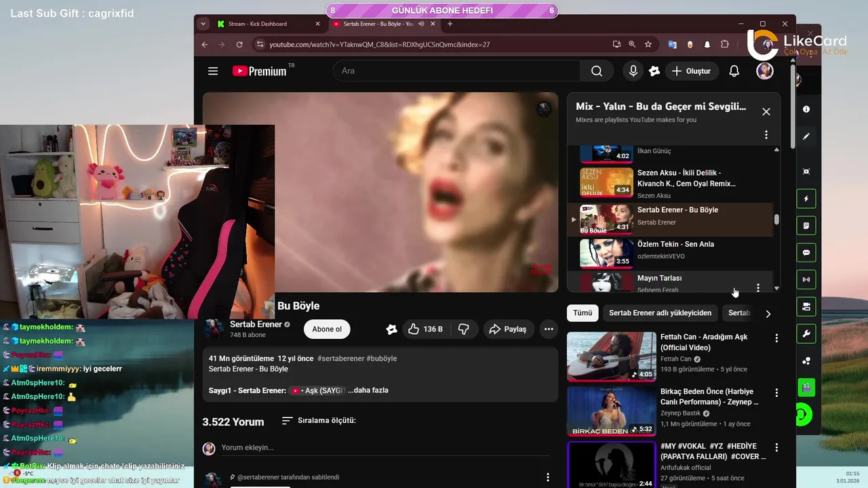Open Fettah Can - Aradığım Aşk thumbnail
The height and width of the screenshot is (488, 868).
coord(611,356)
